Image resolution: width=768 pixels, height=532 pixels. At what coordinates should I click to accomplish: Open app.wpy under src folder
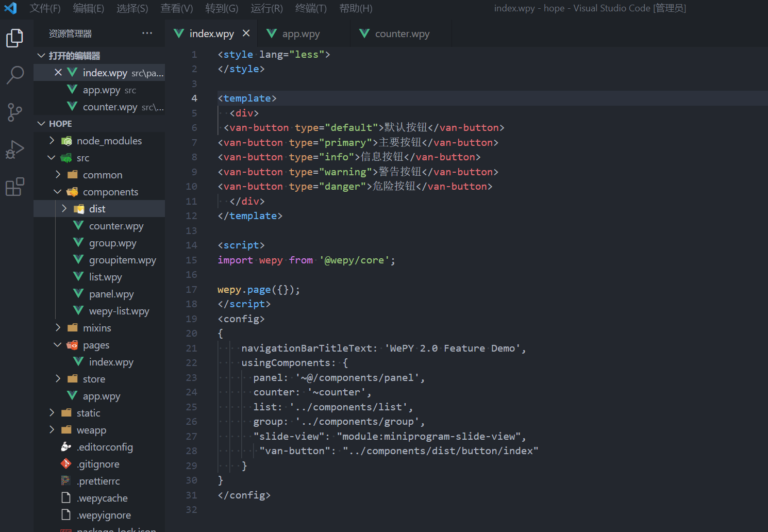point(99,396)
